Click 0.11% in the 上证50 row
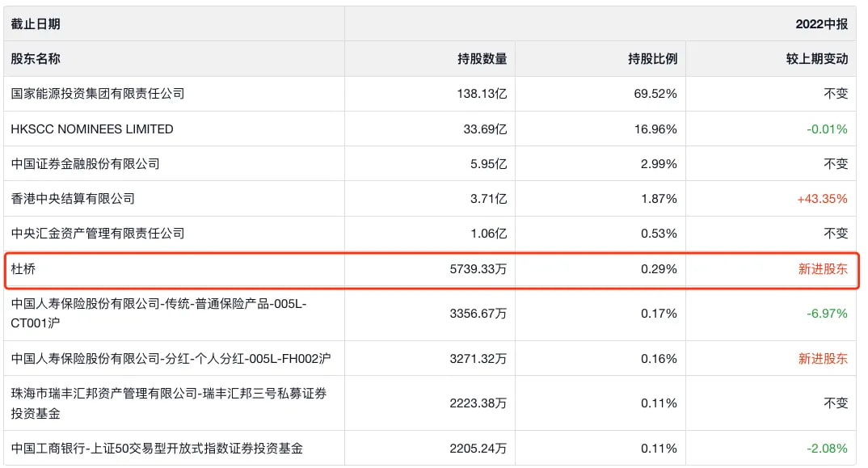Viewport: 868px width, 468px height. tap(659, 449)
